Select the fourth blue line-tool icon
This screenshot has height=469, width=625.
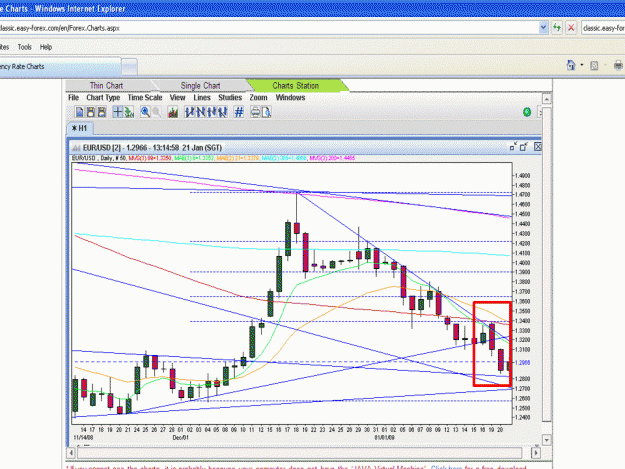coord(222,112)
